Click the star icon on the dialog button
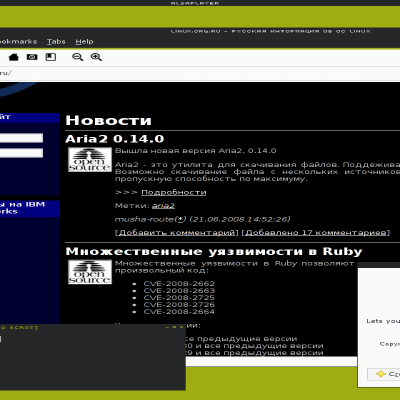This screenshot has height=400, width=400. 381,374
